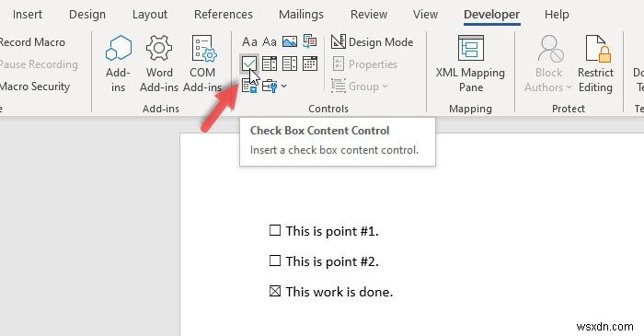Insert a Picture Content Control
The height and width of the screenshot is (336, 644).
point(290,42)
